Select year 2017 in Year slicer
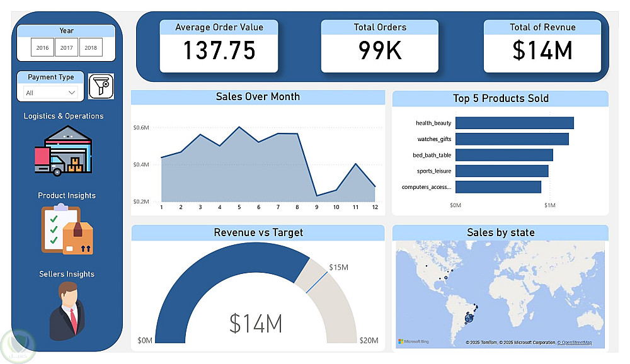This screenshot has height=364, width=630. click(x=66, y=47)
